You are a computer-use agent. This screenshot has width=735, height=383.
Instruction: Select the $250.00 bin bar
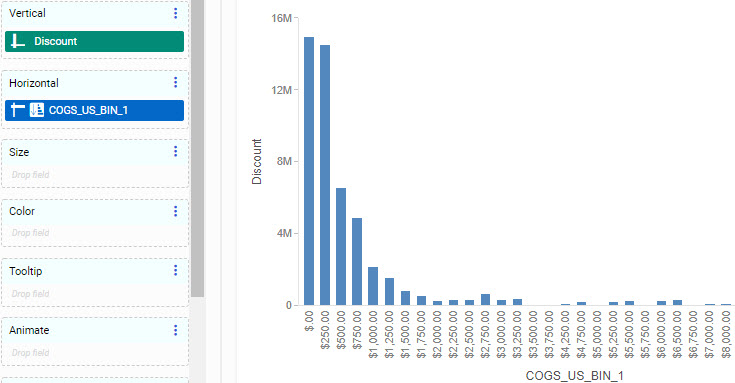coord(325,175)
